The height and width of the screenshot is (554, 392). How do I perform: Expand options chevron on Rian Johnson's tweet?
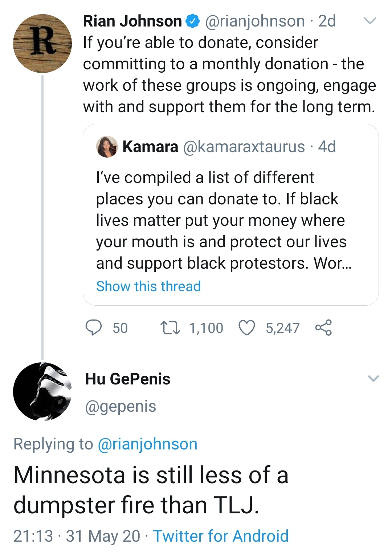coord(370,21)
